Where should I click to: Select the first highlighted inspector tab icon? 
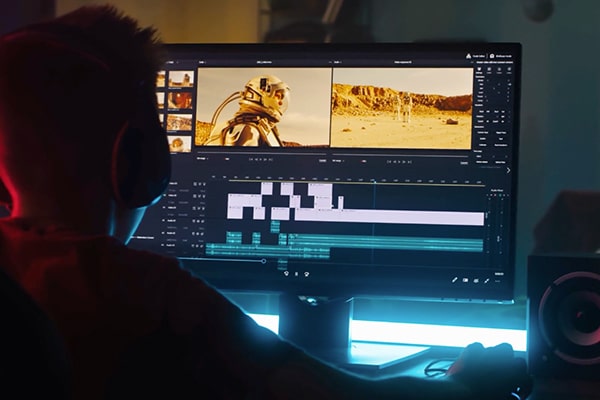point(479,70)
